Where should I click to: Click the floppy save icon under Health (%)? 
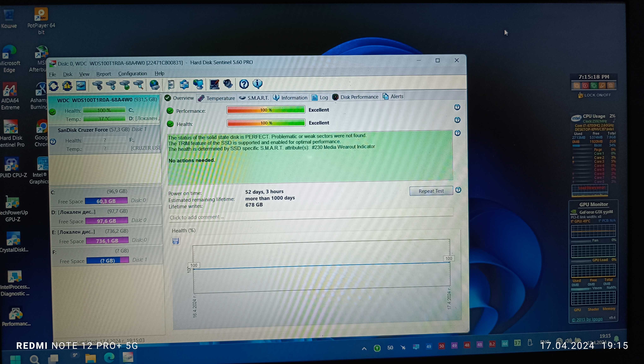[176, 241]
